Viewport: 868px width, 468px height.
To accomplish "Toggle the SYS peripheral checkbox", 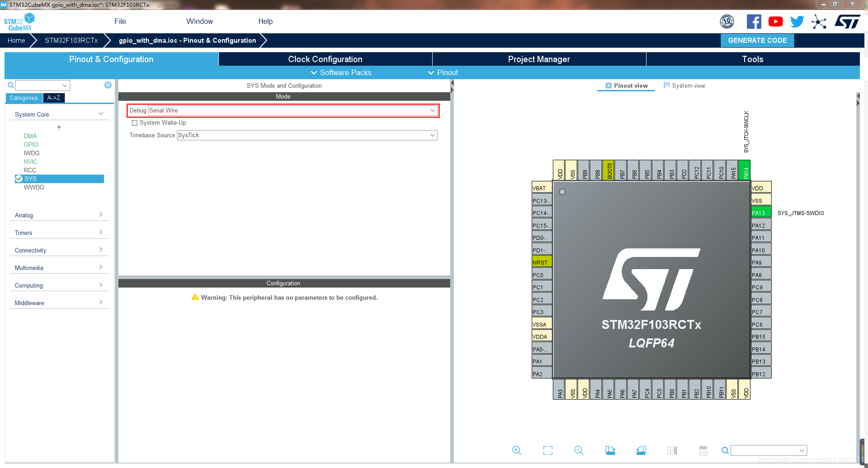I will 19,179.
